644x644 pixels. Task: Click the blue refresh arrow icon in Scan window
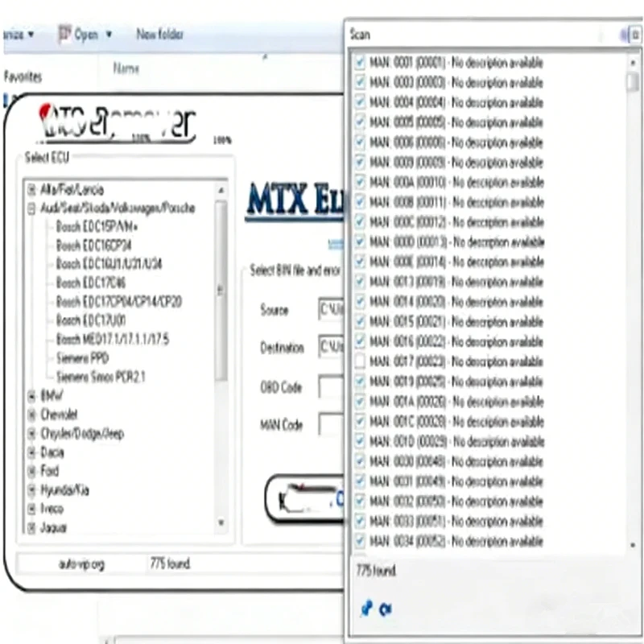point(386,609)
